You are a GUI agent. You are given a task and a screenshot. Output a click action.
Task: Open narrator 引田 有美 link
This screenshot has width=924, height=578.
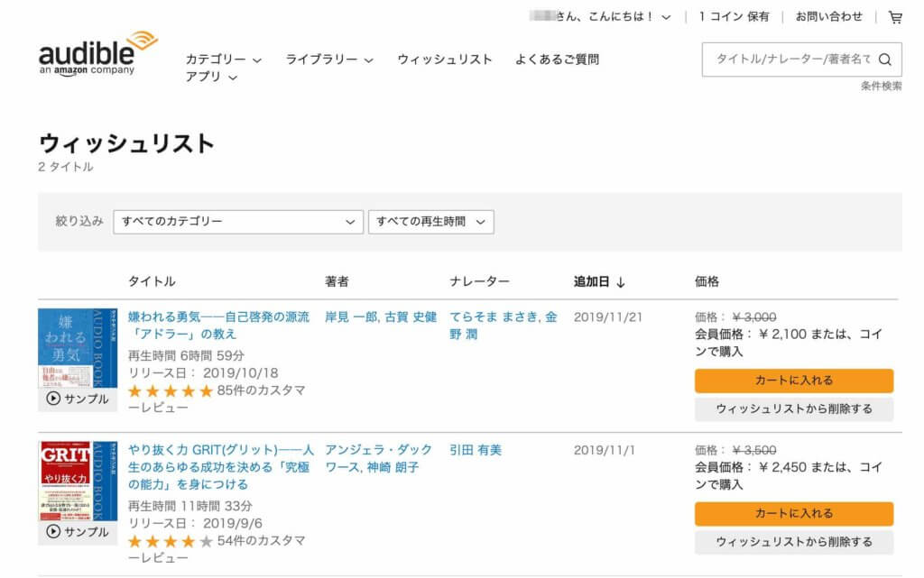pyautogui.click(x=476, y=450)
